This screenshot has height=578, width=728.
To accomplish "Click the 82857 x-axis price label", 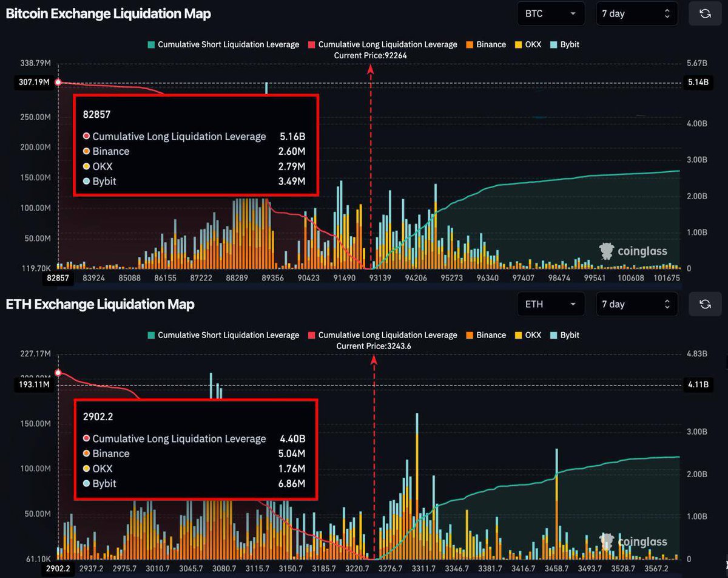I will 58,279.
